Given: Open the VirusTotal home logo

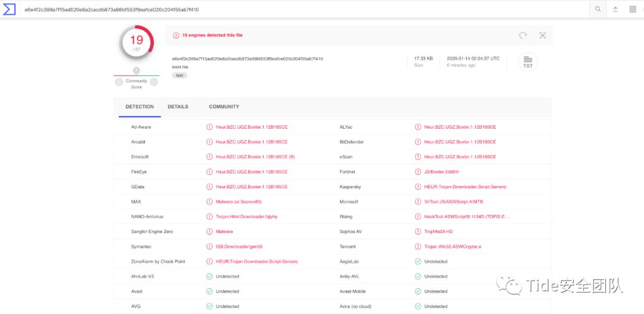Looking at the screenshot, I should point(9,9).
